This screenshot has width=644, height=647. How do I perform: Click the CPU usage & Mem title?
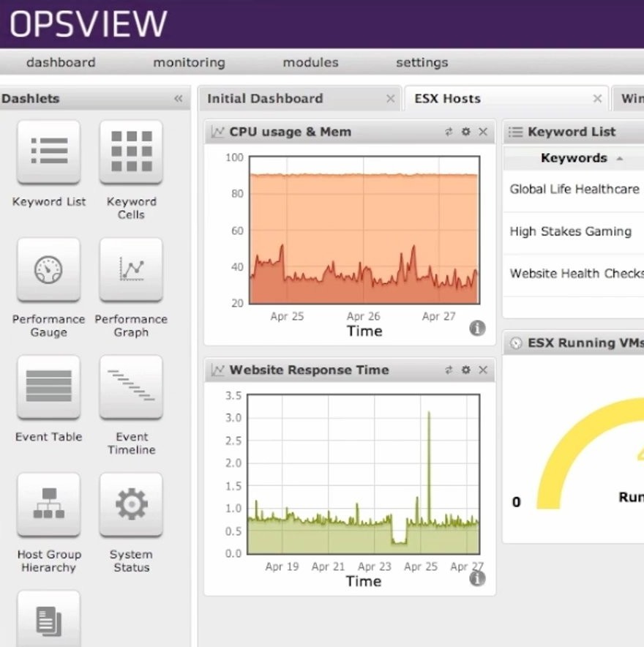(291, 132)
